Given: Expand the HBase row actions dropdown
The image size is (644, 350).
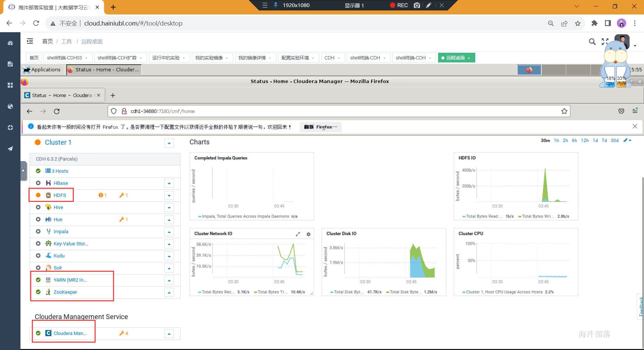Looking at the screenshot, I should coord(169,183).
